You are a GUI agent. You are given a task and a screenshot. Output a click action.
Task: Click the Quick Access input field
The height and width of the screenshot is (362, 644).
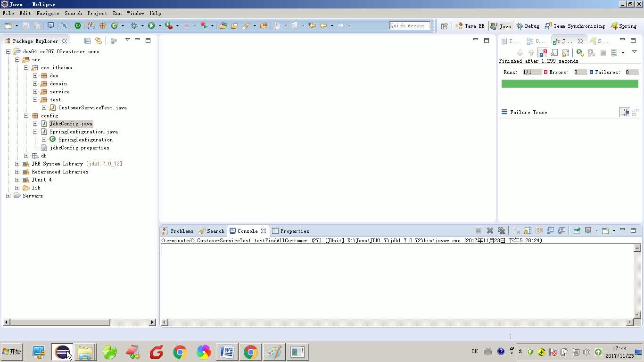tap(410, 26)
